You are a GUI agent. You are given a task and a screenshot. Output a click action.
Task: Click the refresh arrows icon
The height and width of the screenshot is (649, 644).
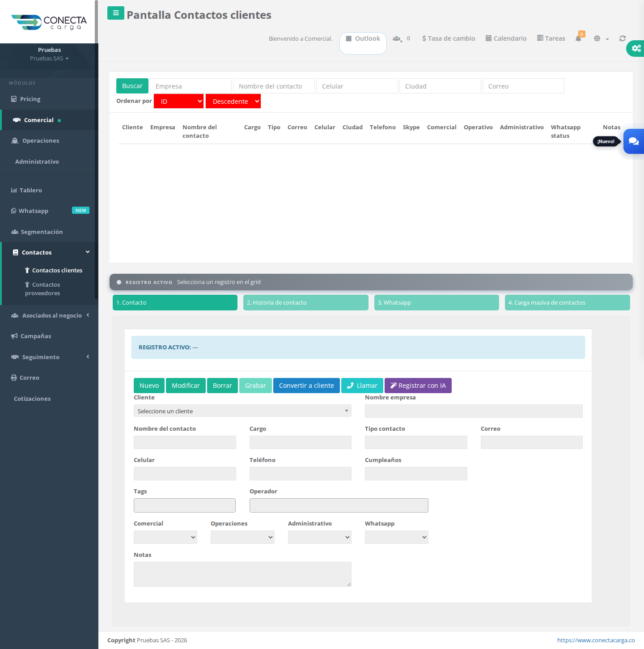tap(623, 38)
